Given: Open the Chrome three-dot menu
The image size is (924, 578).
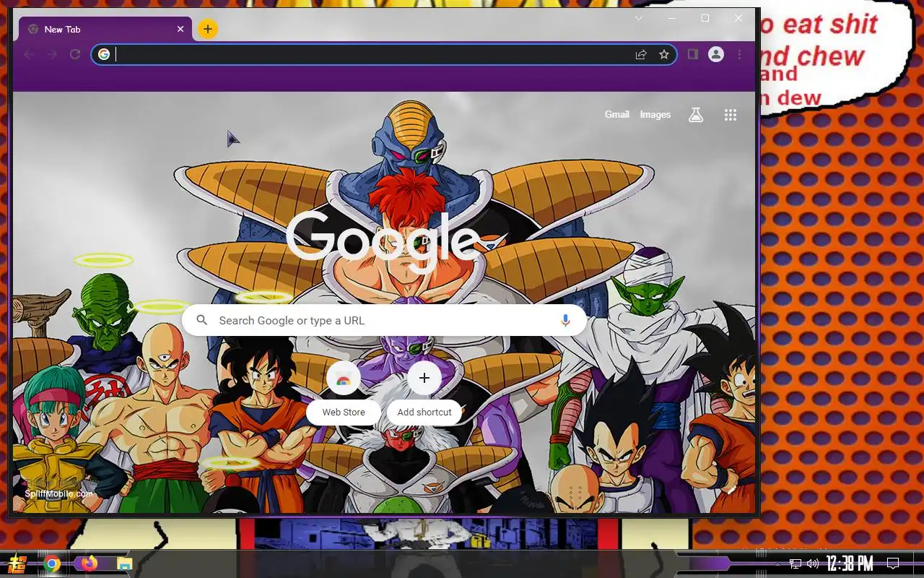Looking at the screenshot, I should click(739, 54).
